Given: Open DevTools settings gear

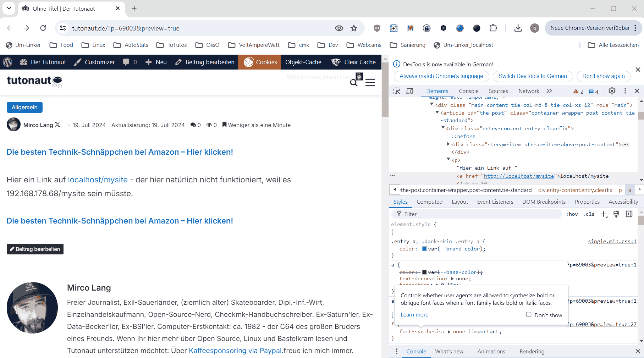Looking at the screenshot, I should pyautogui.click(x=612, y=91).
